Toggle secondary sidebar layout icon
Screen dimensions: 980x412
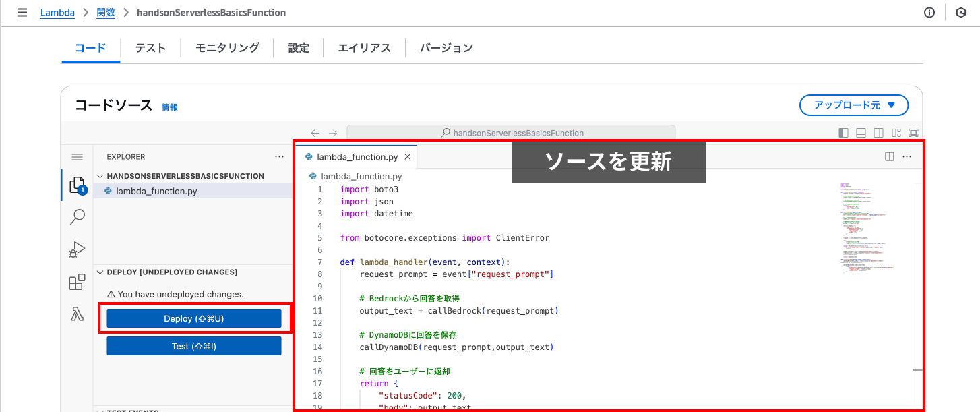(879, 133)
